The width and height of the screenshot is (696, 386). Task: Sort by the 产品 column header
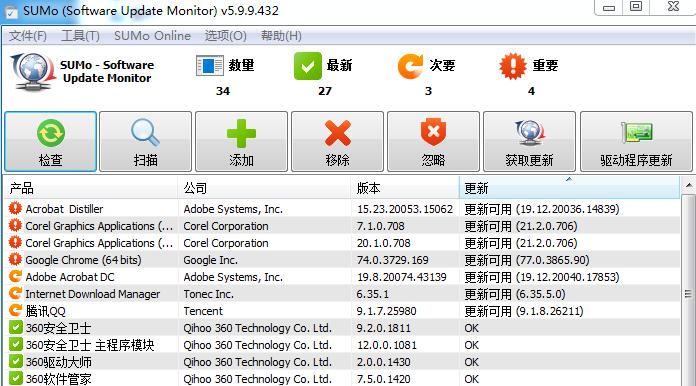click(91, 188)
